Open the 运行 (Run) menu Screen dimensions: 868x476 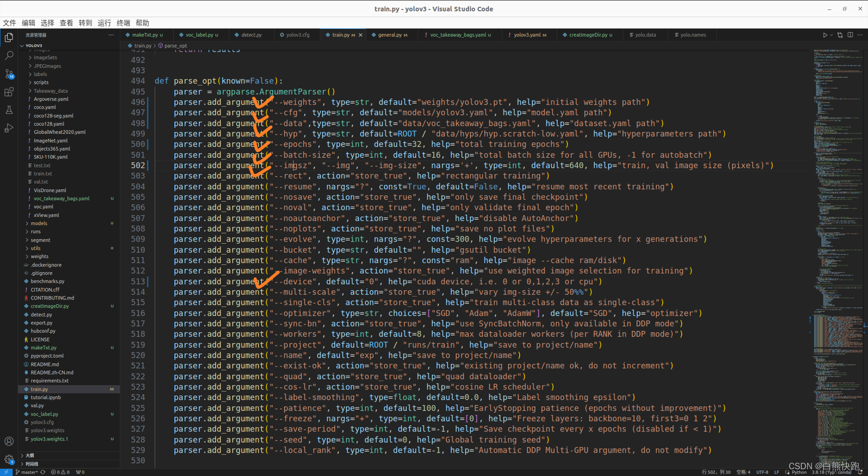pyautogui.click(x=104, y=23)
